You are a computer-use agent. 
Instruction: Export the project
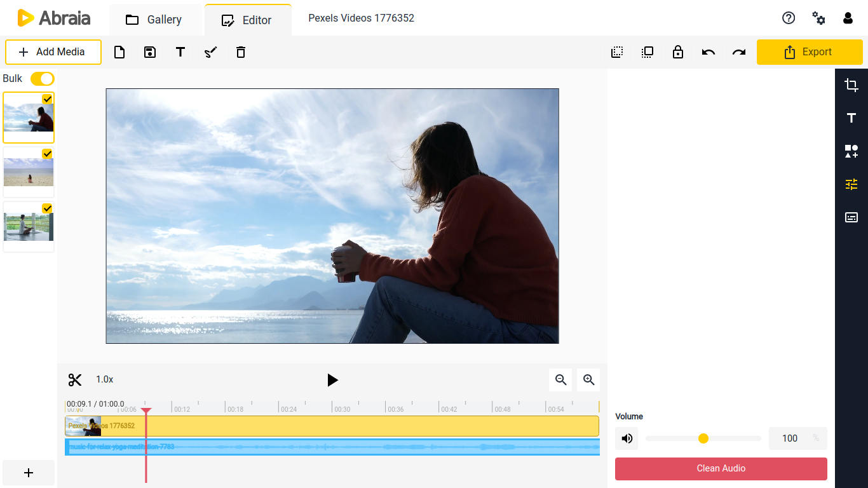tap(810, 52)
